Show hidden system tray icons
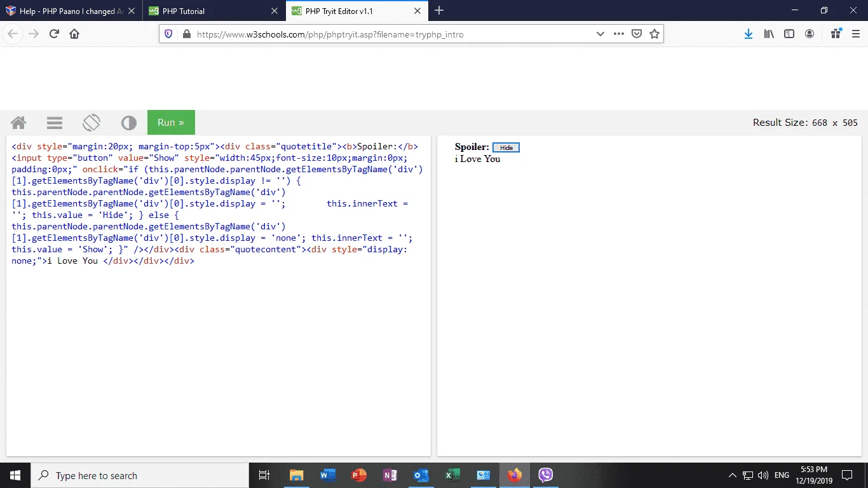Screen dimensions: 868x488 [x=732, y=475]
